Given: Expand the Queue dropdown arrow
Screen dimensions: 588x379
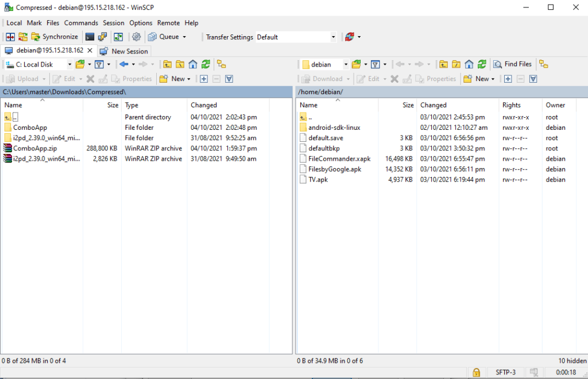Looking at the screenshot, I should tap(184, 37).
